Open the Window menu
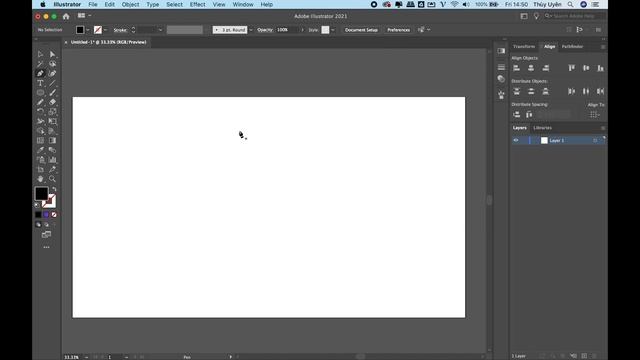Image resolution: width=640 pixels, height=360 pixels. pos(243,4)
